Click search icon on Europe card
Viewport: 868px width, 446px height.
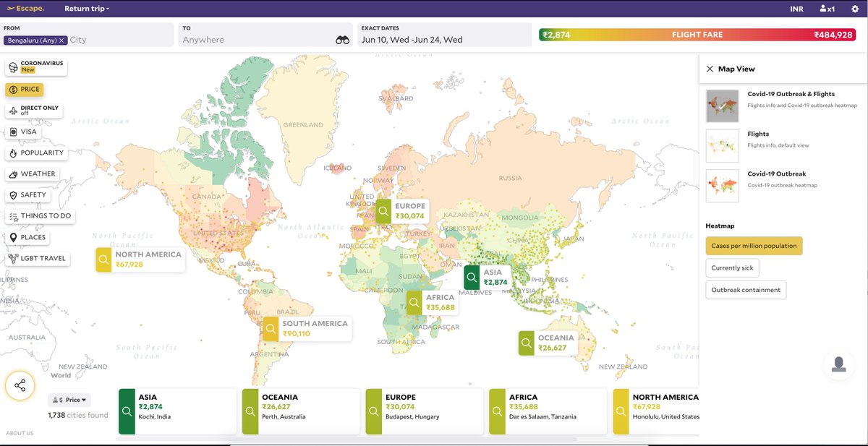click(375, 411)
